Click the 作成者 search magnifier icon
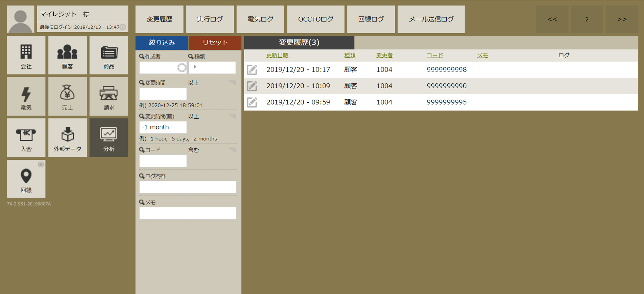This screenshot has height=294, width=644. [142, 56]
